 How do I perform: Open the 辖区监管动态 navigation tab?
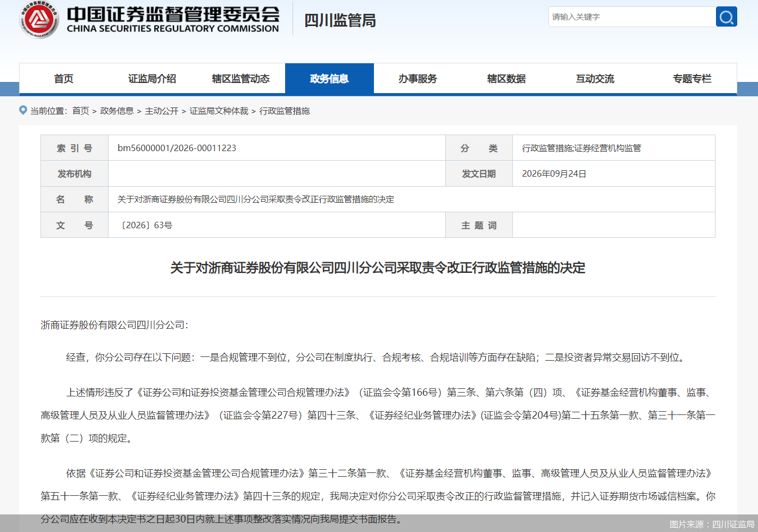pos(241,79)
